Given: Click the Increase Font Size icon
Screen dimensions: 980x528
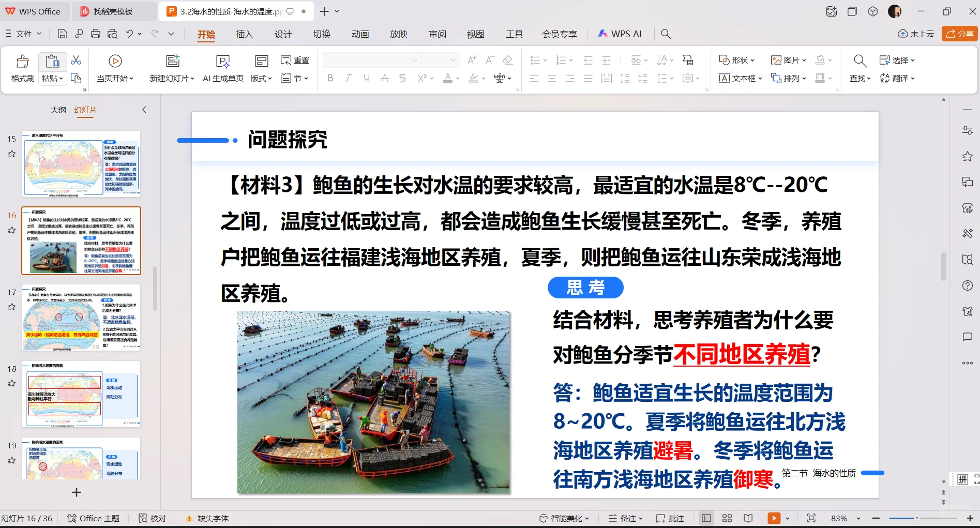Looking at the screenshot, I should coord(472,60).
